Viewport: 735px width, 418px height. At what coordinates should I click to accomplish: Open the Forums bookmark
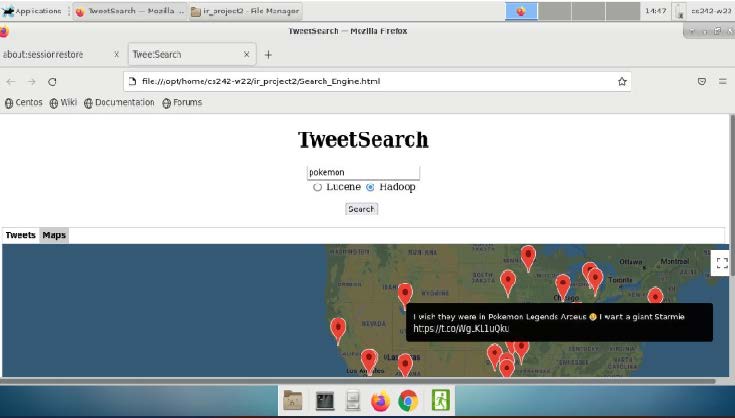[x=182, y=103]
